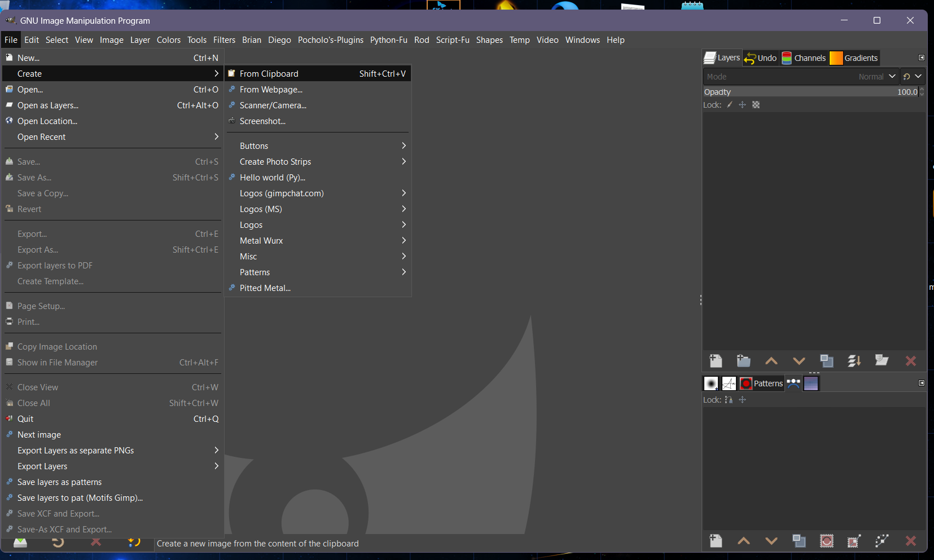Toggle lock position in Paths panel
Image resolution: width=934 pixels, height=560 pixels.
pyautogui.click(x=743, y=400)
